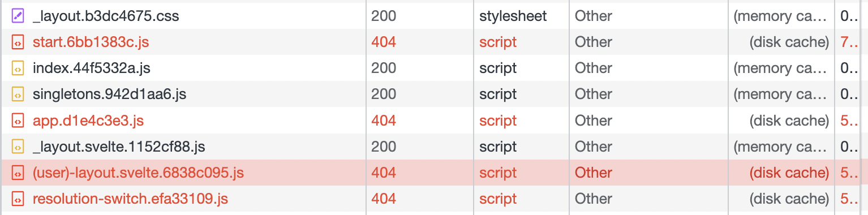
Task: Select the resolution-switch.efa33109.js request
Action: [x=130, y=199]
